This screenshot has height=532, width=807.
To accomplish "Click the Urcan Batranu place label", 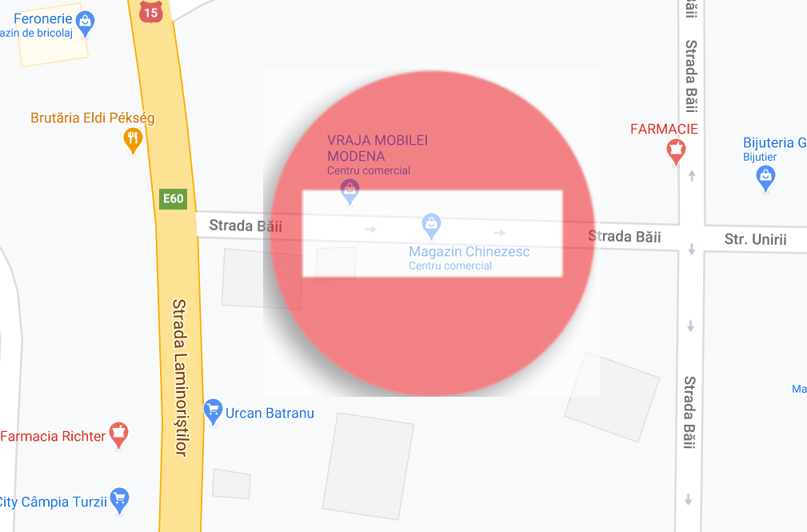I will click(270, 413).
